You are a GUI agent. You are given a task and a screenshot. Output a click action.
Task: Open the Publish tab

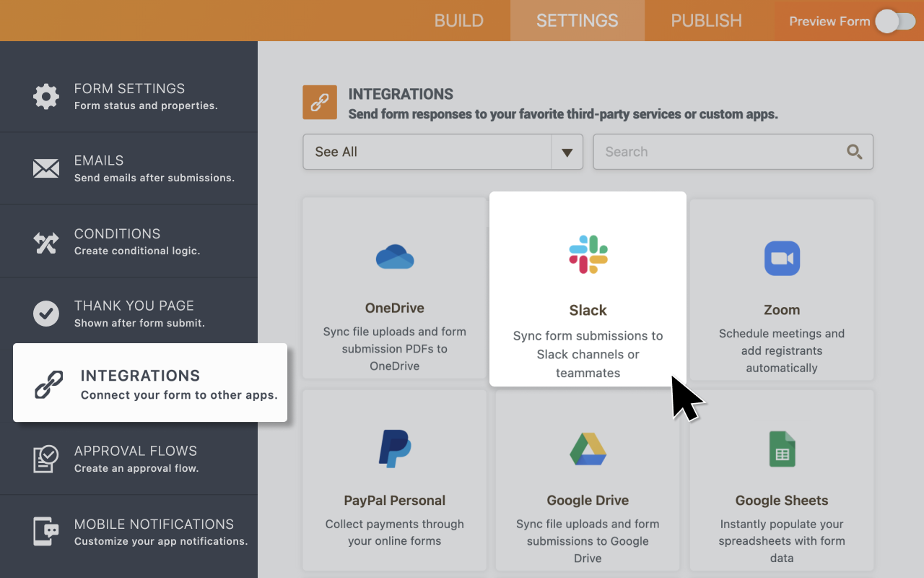click(x=706, y=20)
